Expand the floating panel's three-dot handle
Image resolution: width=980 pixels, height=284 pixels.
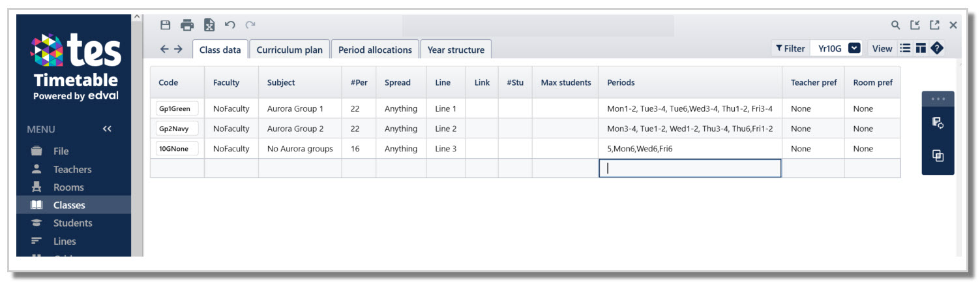(938, 99)
